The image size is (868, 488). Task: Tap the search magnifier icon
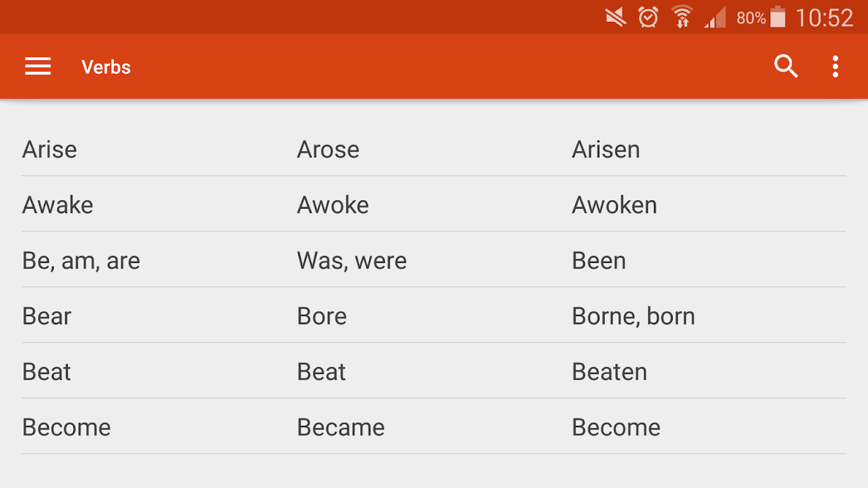786,66
